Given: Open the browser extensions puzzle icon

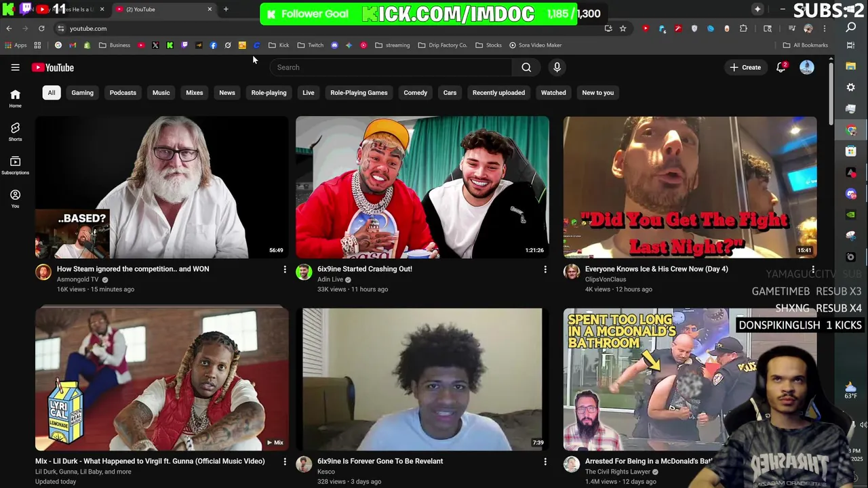Looking at the screenshot, I should (743, 28).
